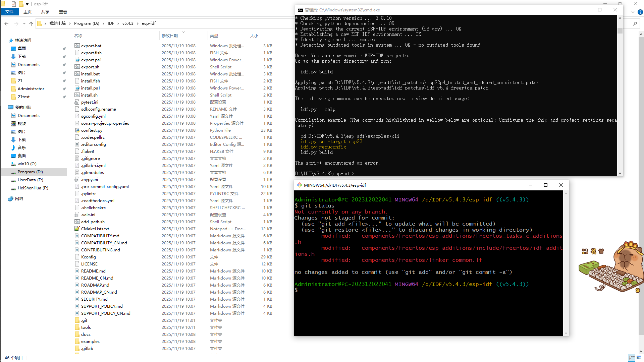This screenshot has height=362, width=644.
Task: Toggle details view layout button
Action: point(632,358)
